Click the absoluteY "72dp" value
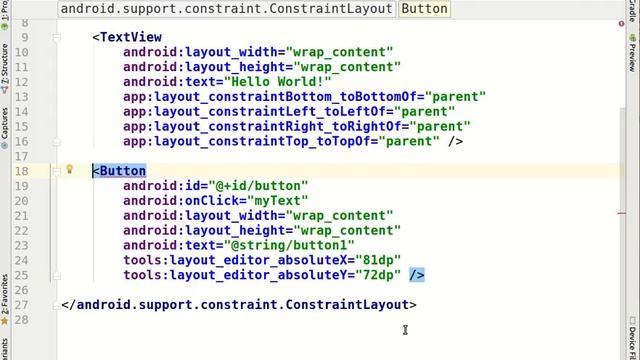This screenshot has width=640, height=360. click(x=378, y=275)
